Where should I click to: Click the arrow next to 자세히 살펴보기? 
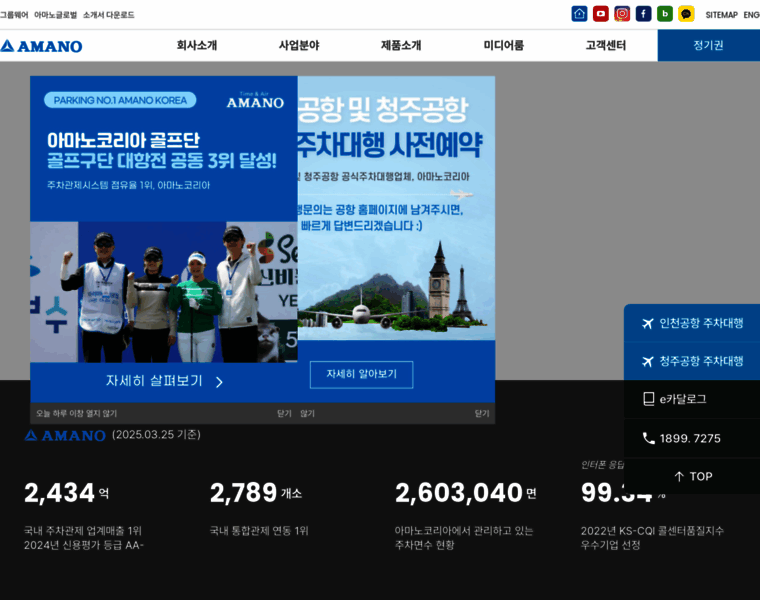(x=219, y=382)
